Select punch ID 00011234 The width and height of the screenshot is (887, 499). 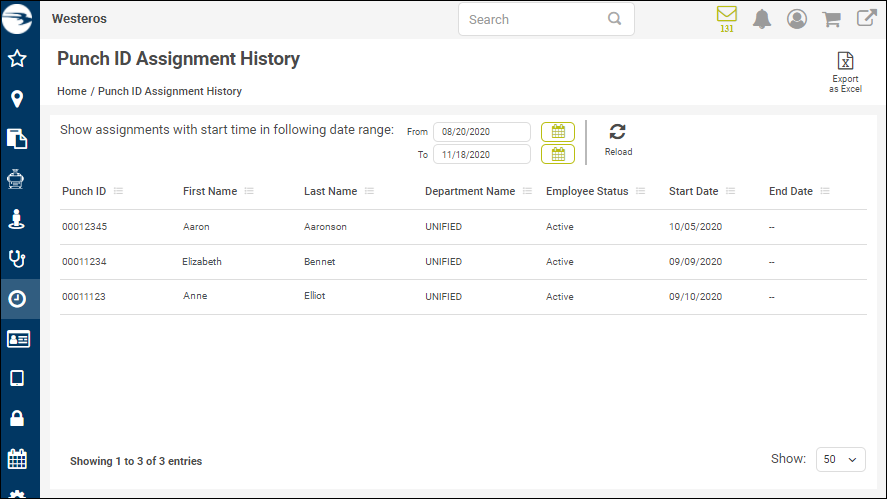(84, 262)
